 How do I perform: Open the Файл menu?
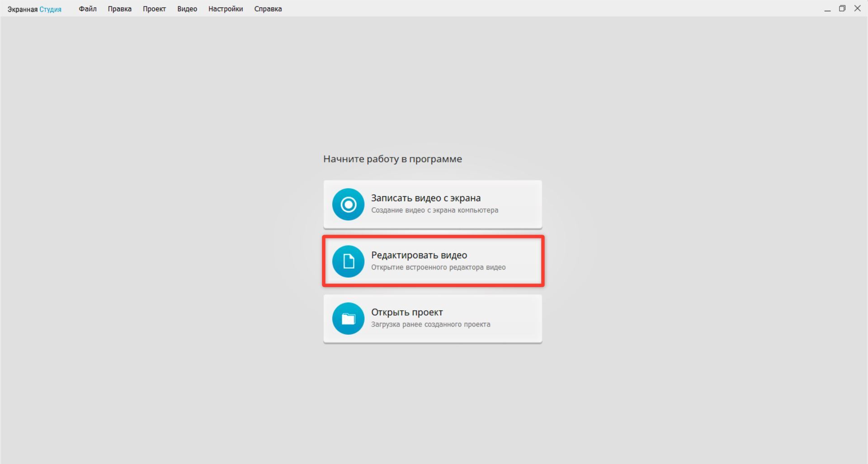pyautogui.click(x=87, y=9)
